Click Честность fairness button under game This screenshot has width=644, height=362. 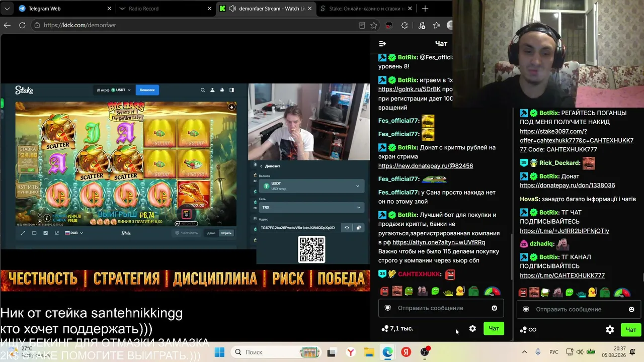tap(186, 233)
